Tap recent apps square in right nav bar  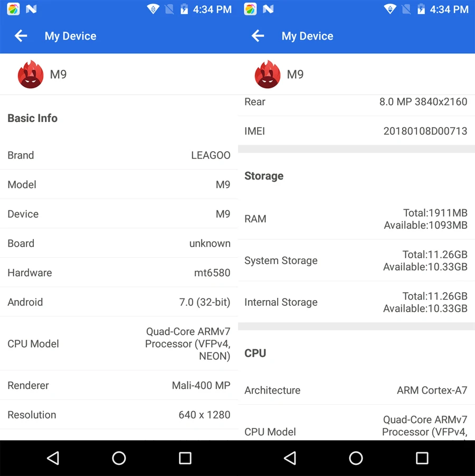click(422, 458)
